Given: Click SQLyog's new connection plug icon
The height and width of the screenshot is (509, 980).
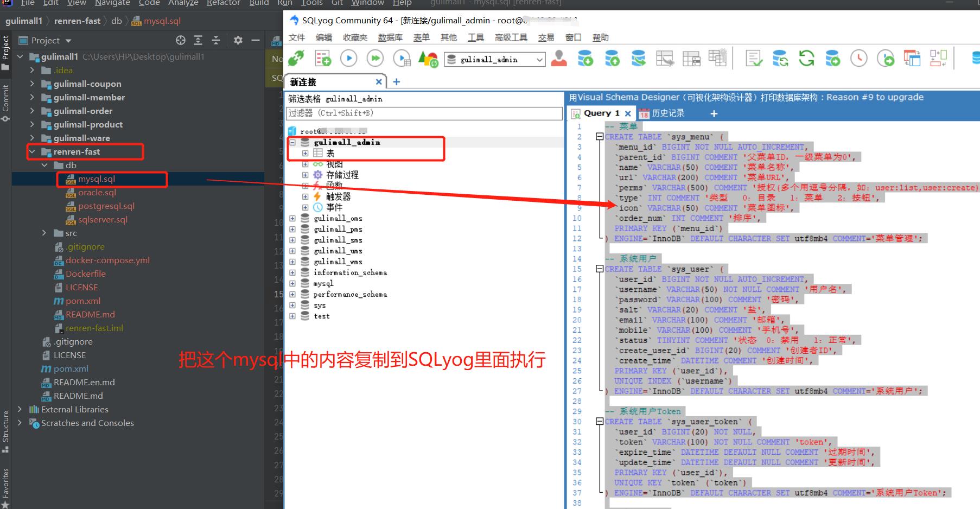Looking at the screenshot, I should (x=296, y=58).
